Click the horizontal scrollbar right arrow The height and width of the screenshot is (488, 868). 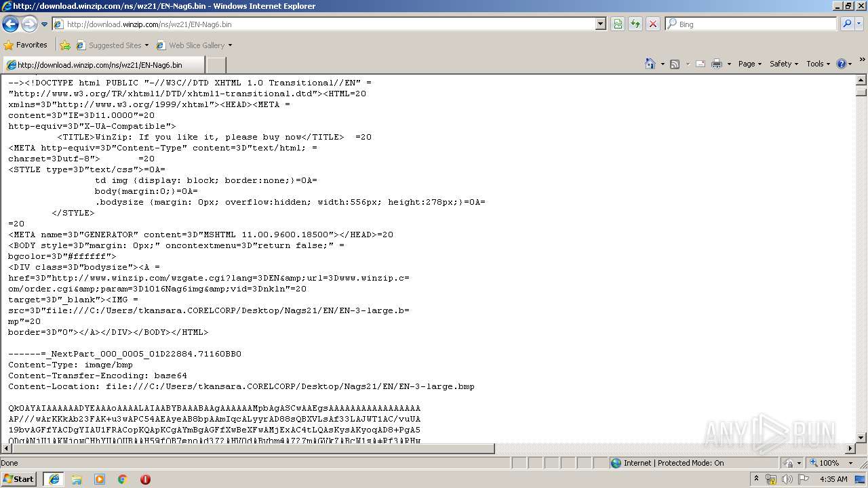point(850,449)
